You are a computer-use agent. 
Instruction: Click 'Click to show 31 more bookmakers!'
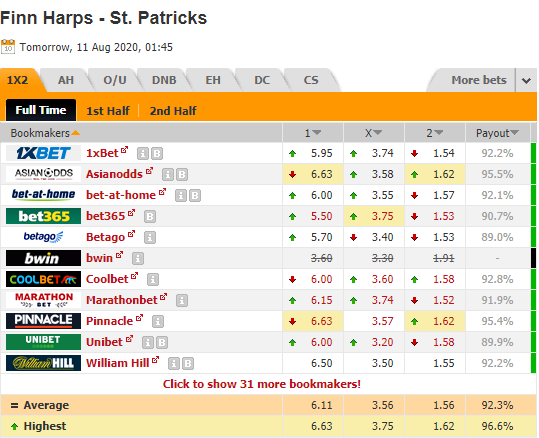[262, 384]
